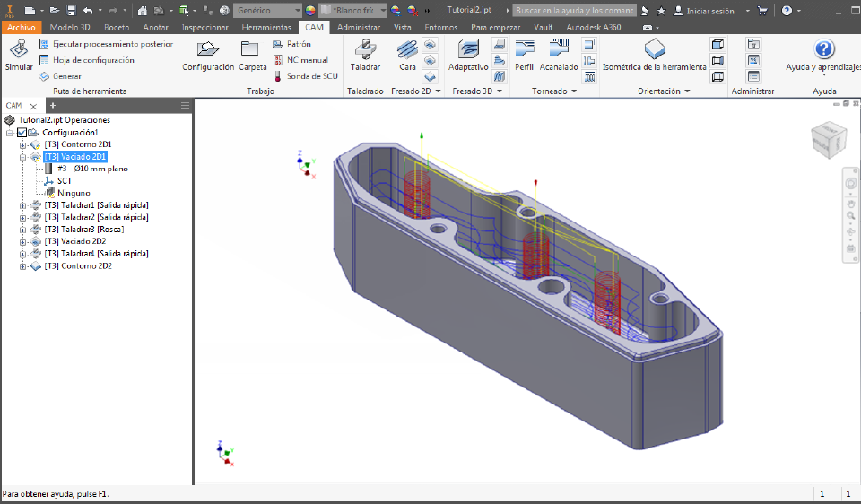
Task: Open the shopping cart icon
Action: pyautogui.click(x=762, y=11)
